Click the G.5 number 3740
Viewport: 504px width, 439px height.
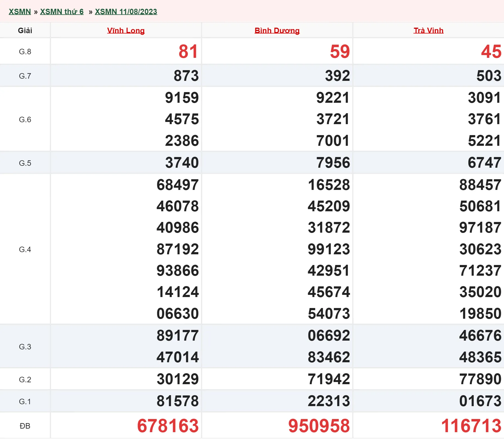point(182,163)
